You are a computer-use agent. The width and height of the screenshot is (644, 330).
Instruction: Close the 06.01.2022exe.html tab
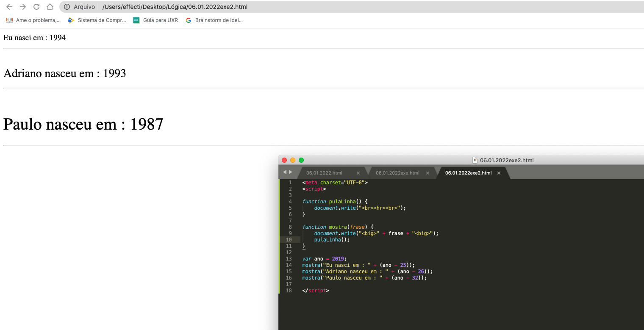tap(427, 173)
